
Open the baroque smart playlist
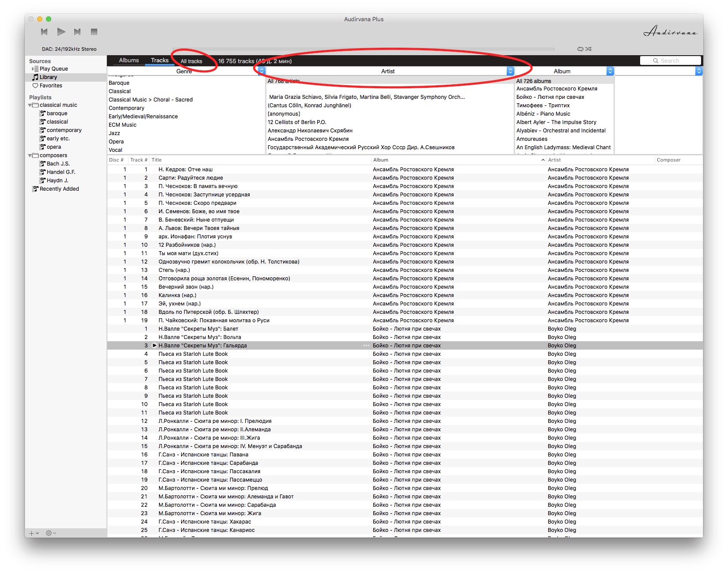pos(57,113)
